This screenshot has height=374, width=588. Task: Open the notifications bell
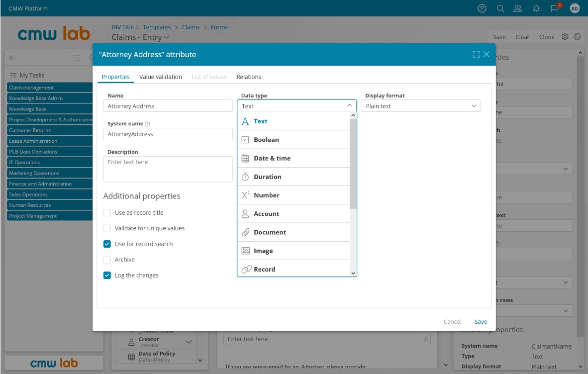(x=536, y=8)
